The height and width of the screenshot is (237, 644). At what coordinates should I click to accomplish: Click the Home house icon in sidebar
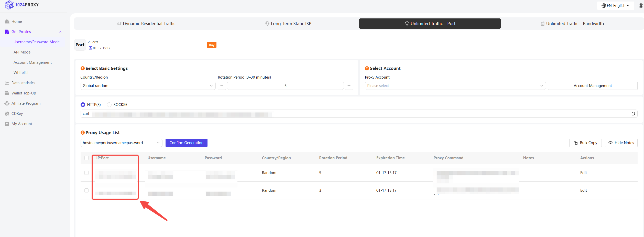click(7, 21)
